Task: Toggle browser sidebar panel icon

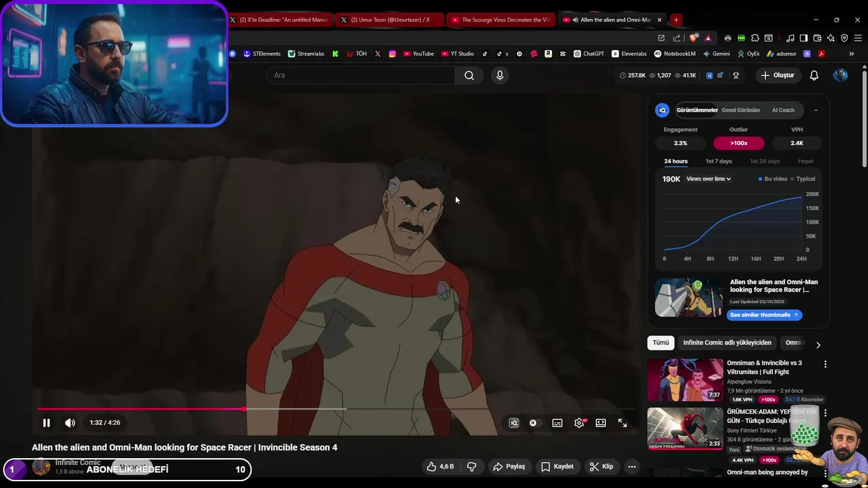Action: click(804, 38)
